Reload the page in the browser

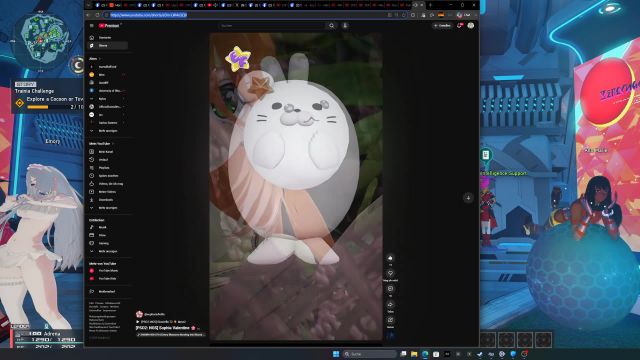pyautogui.click(x=97, y=15)
